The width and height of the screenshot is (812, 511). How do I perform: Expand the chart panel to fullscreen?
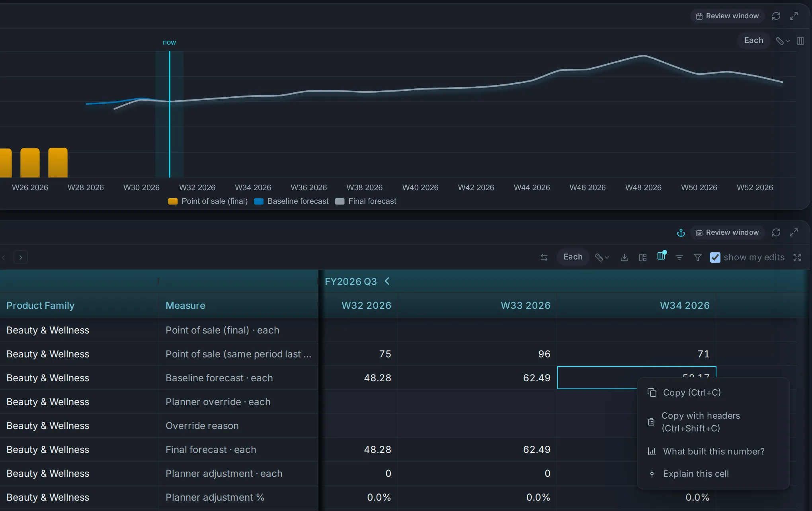[794, 16]
